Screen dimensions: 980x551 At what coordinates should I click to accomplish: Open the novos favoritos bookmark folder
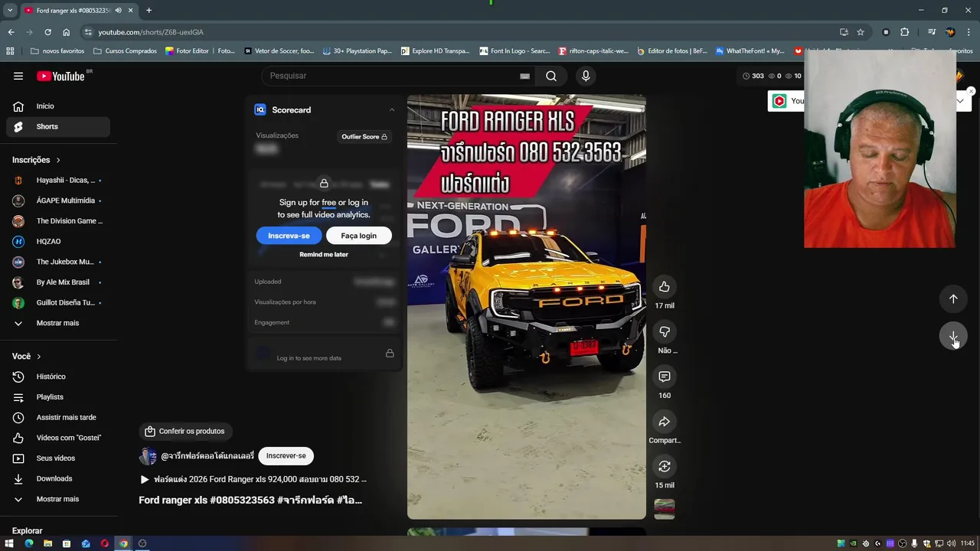57,51
